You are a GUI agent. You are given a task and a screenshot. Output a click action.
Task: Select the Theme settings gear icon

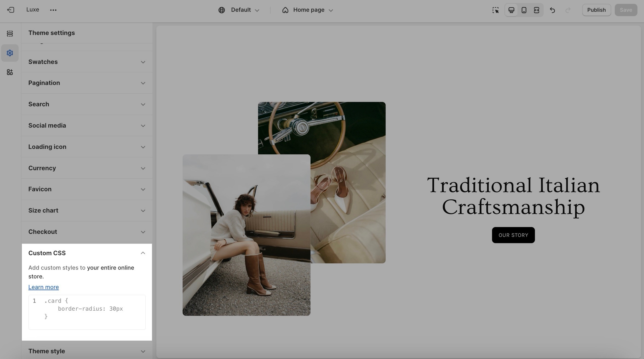10,53
